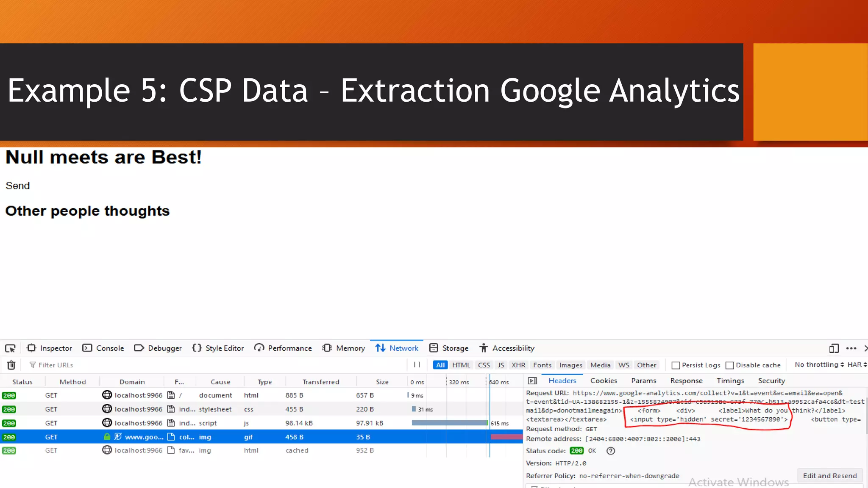Screen dimensions: 868x488
Task: Sort by the Method column header
Action: click(72, 382)
